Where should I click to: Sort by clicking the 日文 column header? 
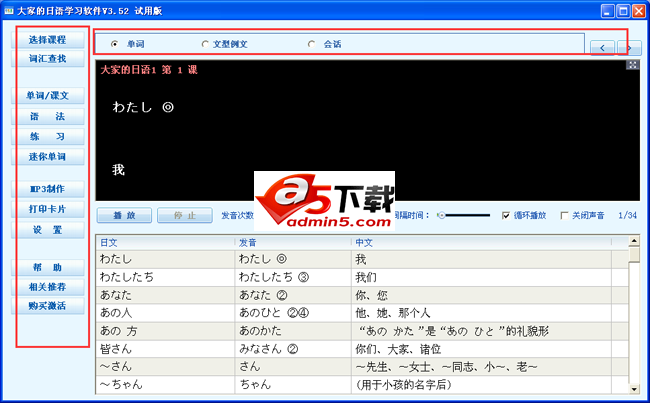click(165, 242)
